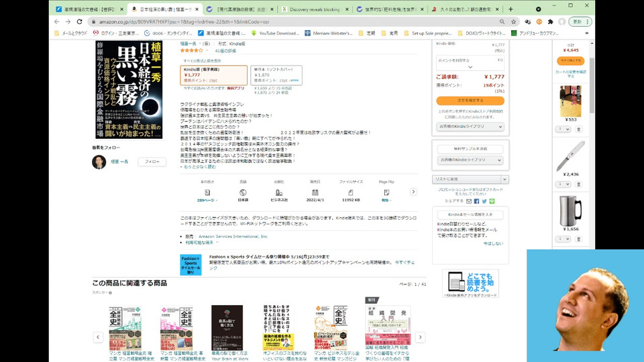Open the Add to List dropdown arrow
Viewport: 644px width, 362px height.
[504, 180]
